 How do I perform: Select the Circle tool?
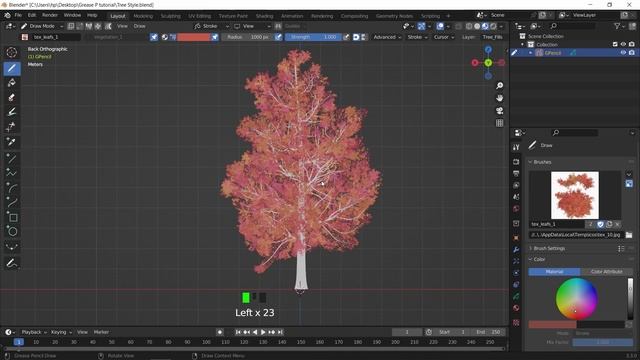(12, 232)
